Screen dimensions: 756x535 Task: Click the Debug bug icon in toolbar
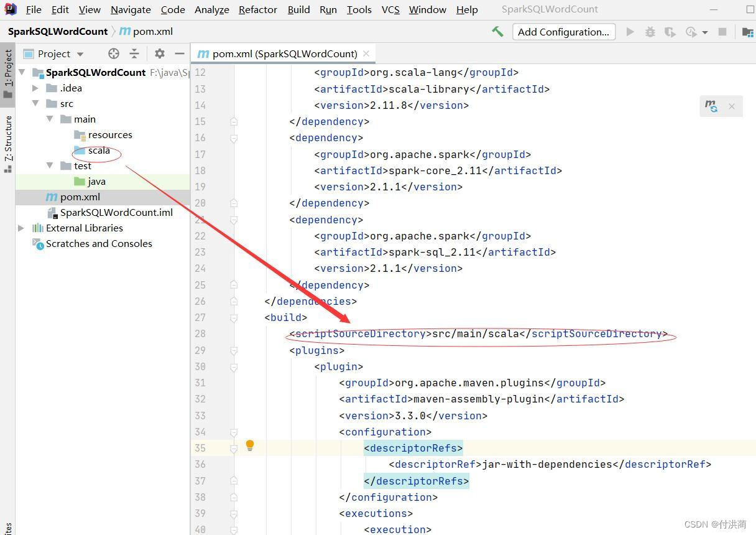650,32
